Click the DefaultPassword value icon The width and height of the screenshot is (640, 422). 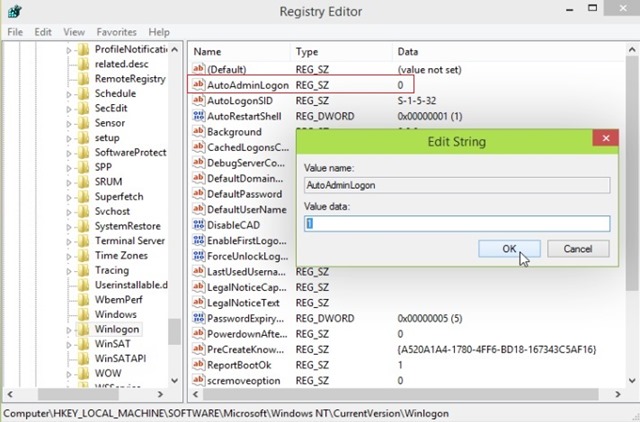(x=198, y=193)
